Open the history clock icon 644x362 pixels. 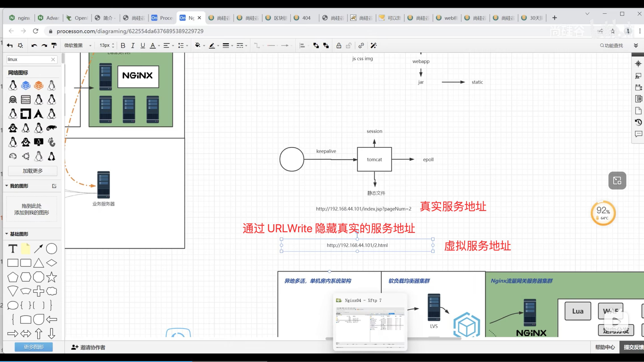point(638,122)
